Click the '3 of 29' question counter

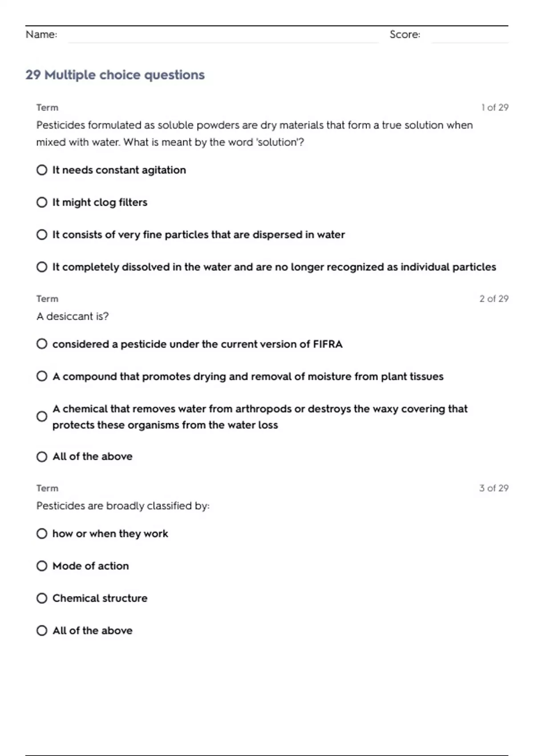[x=494, y=488]
